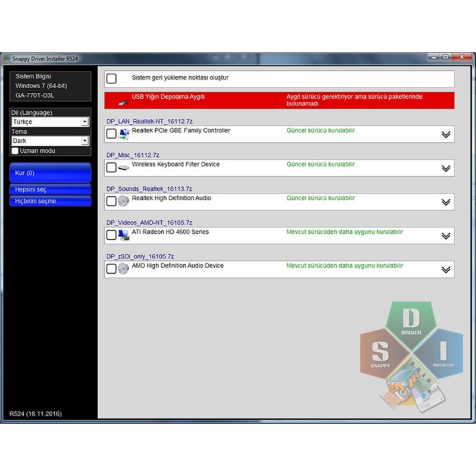Click the 'ATI Radeon HD 4600 Series' name
The image size is (476, 476).
point(170,231)
